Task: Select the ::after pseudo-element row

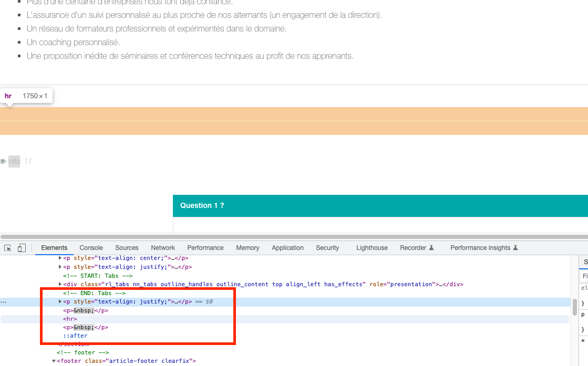Action: pos(75,336)
